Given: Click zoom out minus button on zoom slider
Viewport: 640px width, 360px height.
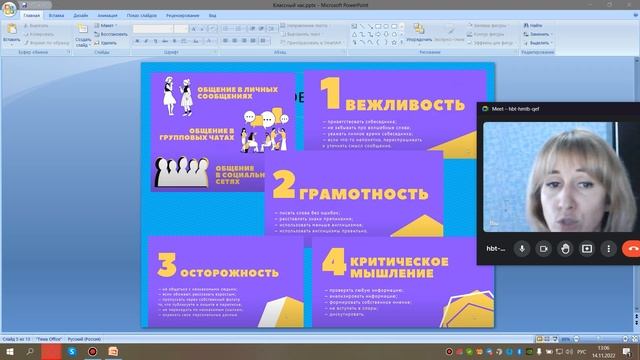Looking at the screenshot, I should 576,339.
